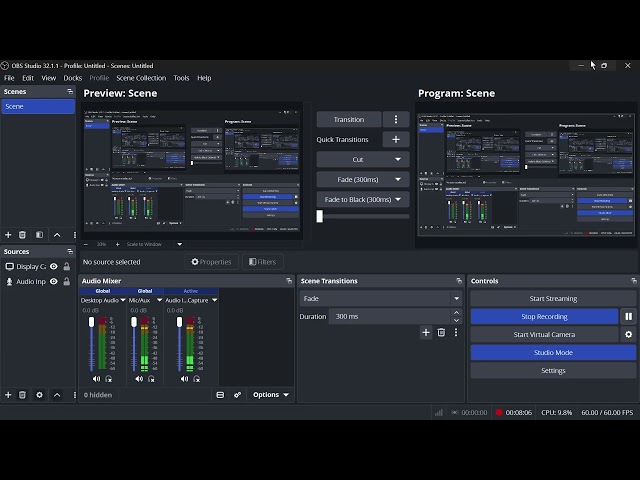Lock the Display Capture source
Viewport: 640px width, 480px height.
tap(67, 267)
